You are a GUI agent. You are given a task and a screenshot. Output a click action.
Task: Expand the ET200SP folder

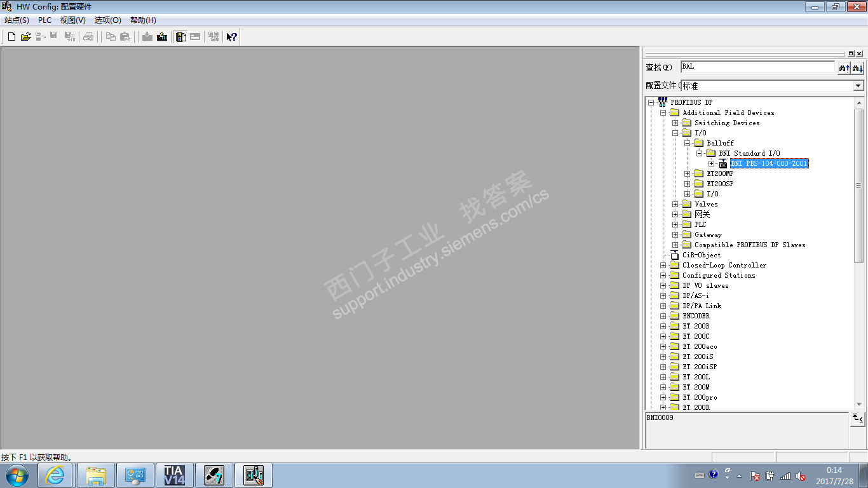click(687, 184)
